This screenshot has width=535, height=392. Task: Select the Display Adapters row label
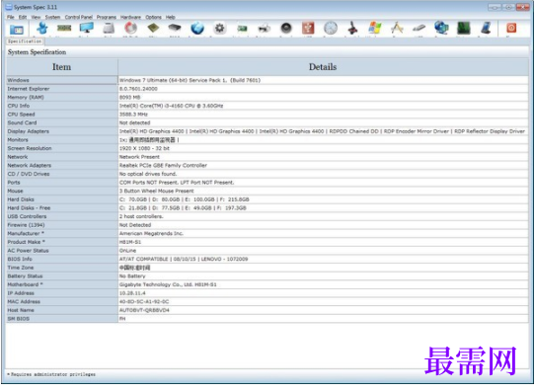62,131
